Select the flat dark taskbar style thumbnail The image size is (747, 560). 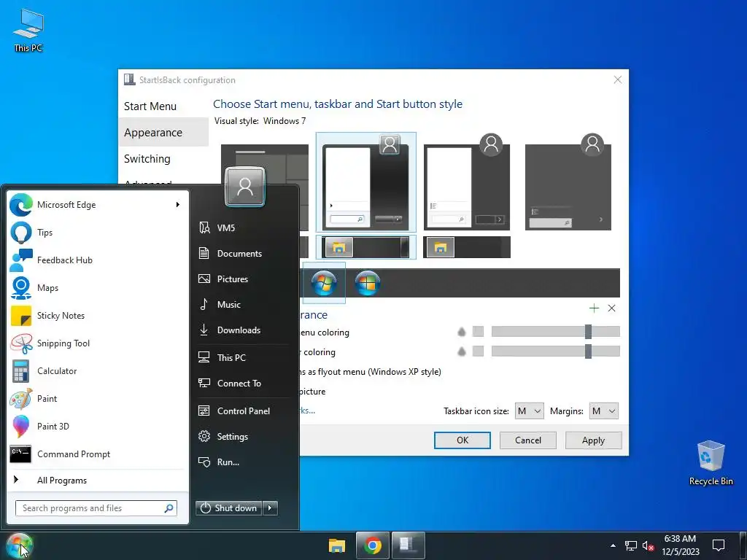467,247
